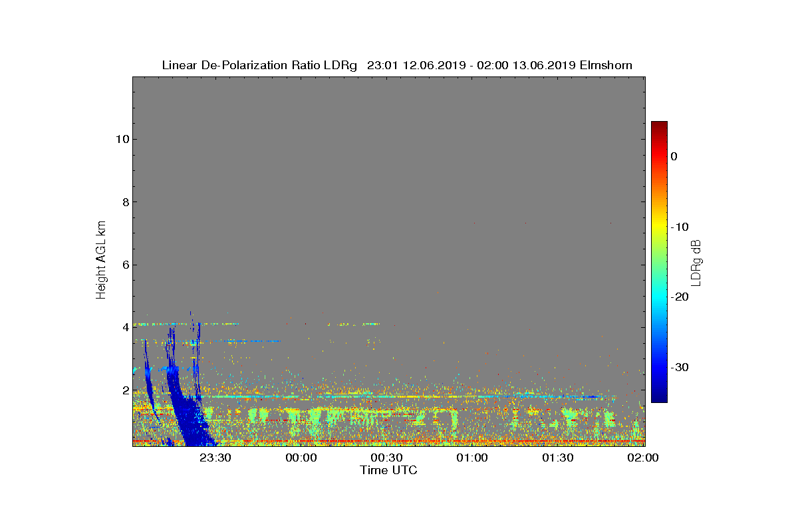Click the height tick label '2'
This screenshot has width=798, height=532.
tap(125, 390)
